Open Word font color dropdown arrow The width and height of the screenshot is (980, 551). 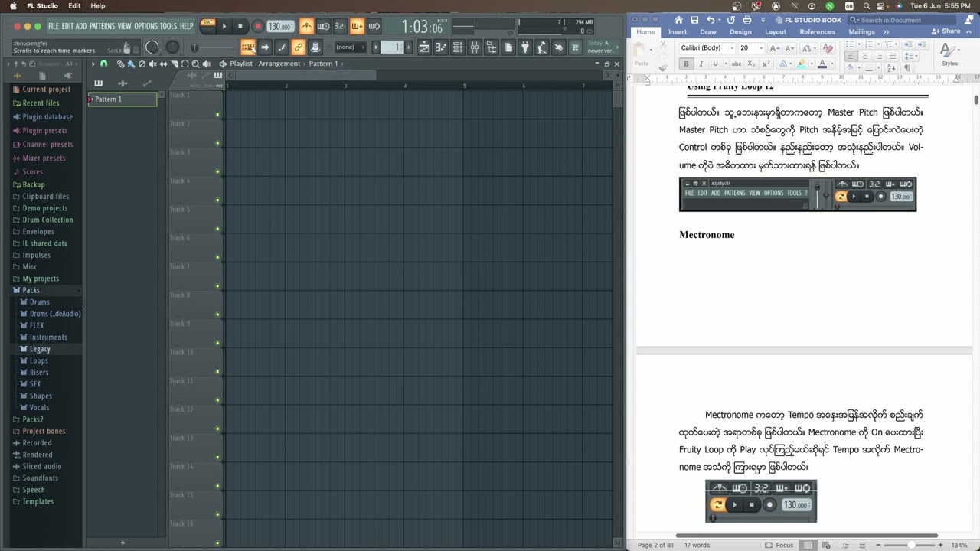(x=832, y=64)
